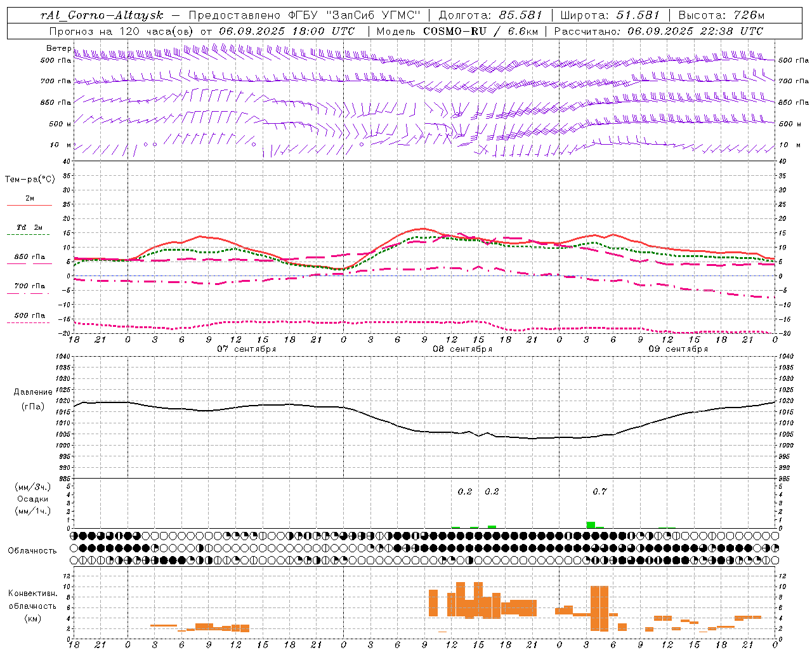Click the Ветер panel label
The height and width of the screenshot is (650, 812).
tap(58, 48)
